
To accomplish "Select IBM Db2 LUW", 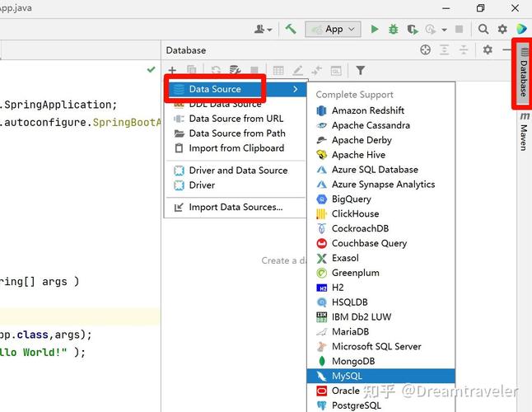I will coord(380,317).
